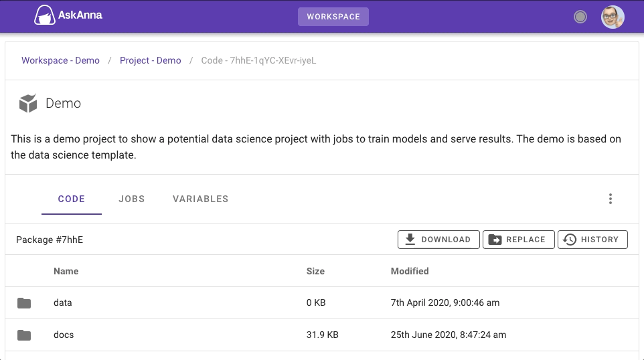Screen dimensions: 644x360
Task: Sort by Size column header
Action: 315,271
